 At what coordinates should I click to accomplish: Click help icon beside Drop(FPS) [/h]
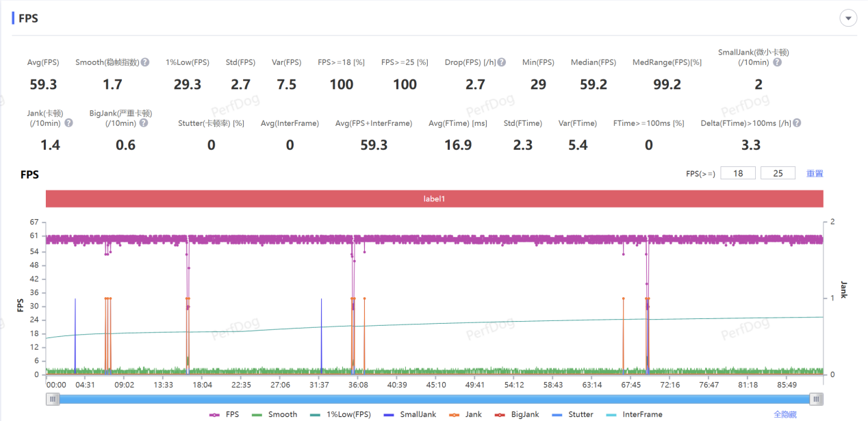point(502,62)
